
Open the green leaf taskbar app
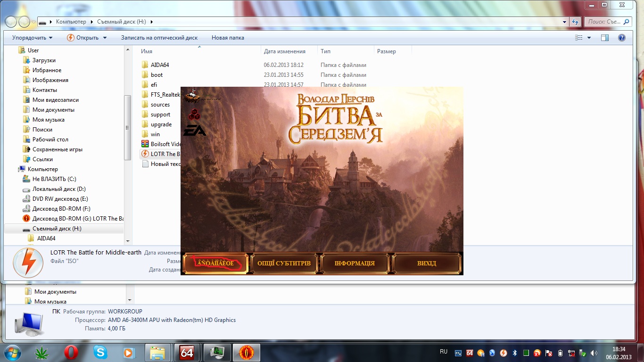[x=42, y=352]
